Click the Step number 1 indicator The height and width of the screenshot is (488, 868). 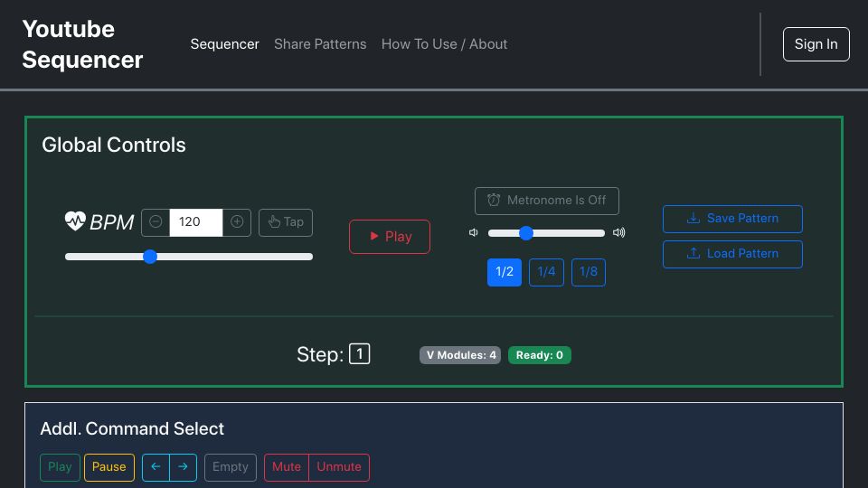tap(359, 354)
